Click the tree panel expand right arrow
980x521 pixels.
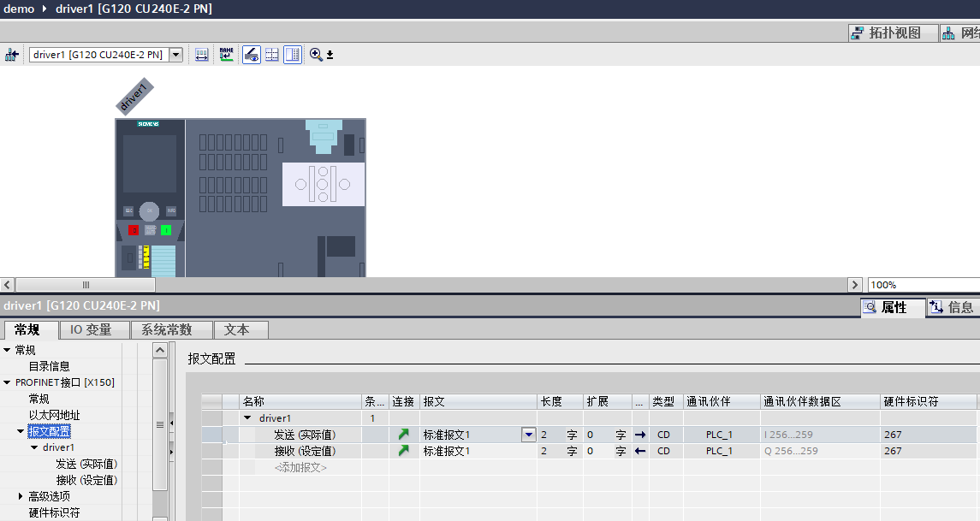tap(172, 452)
